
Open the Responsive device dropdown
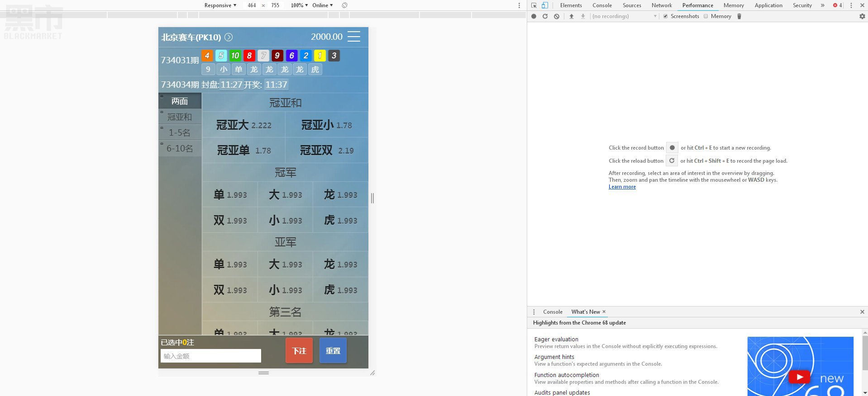click(220, 5)
